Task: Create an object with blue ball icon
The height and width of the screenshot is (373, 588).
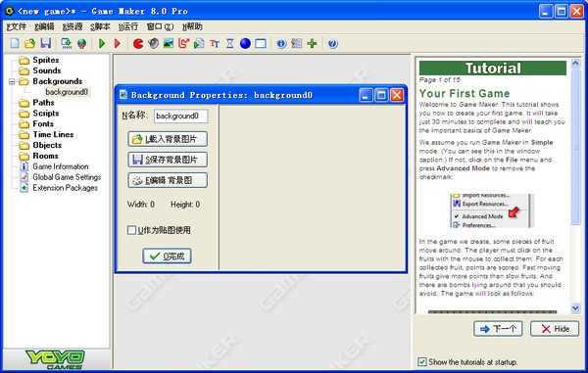Action: [245, 44]
